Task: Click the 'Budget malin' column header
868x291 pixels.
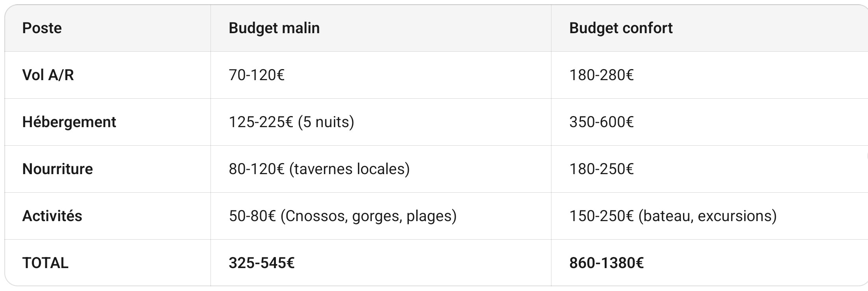Action: pos(274,28)
